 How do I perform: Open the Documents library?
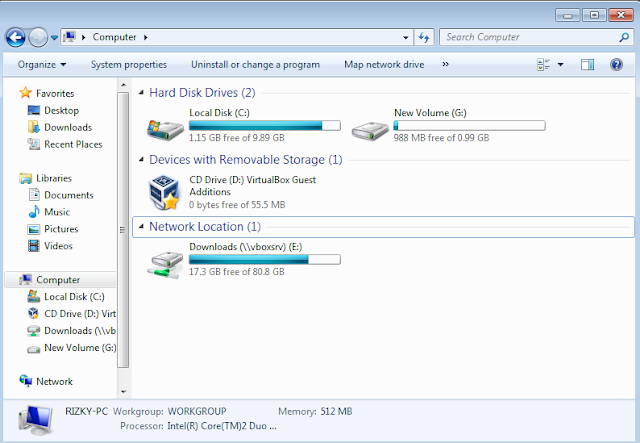(69, 195)
